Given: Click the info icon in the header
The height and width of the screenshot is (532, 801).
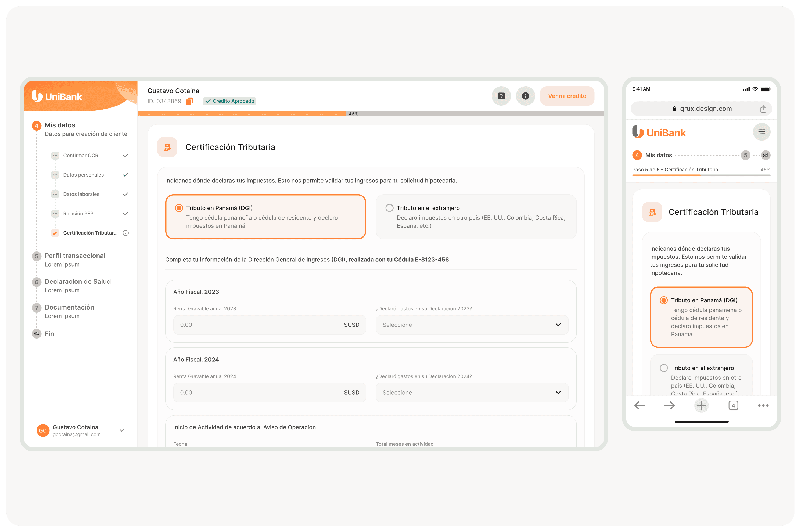Looking at the screenshot, I should (x=525, y=96).
